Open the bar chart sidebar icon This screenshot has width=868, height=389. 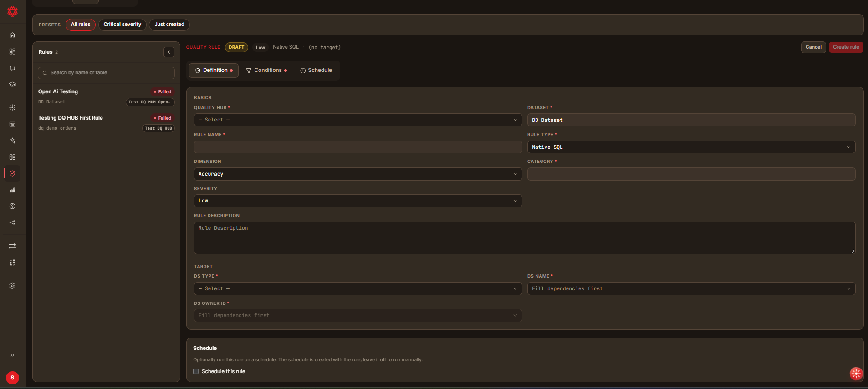12,190
